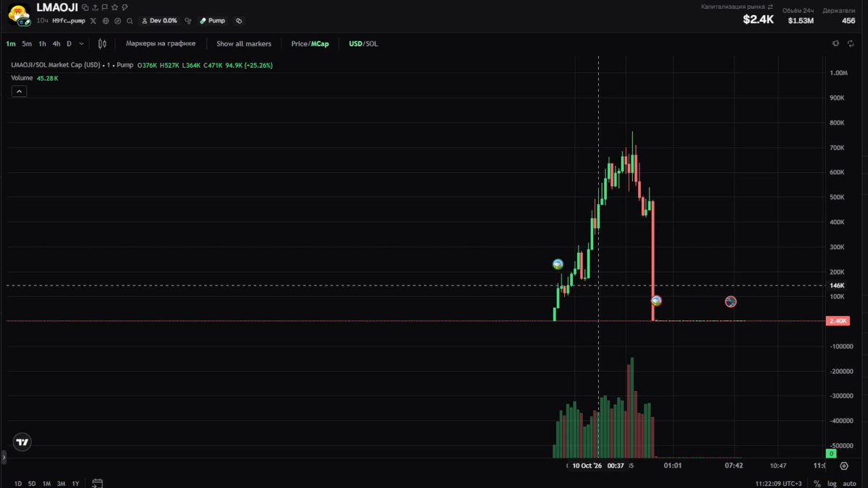Select the 1m timeframe

(11, 43)
